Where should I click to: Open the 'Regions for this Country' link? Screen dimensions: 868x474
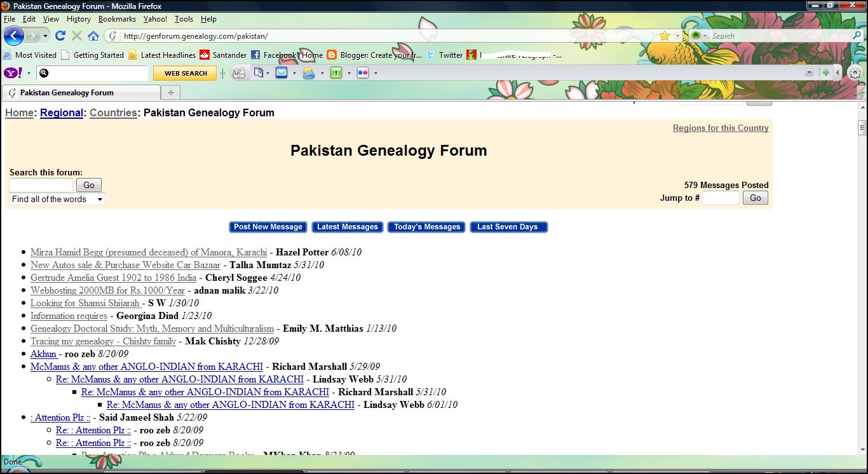tap(721, 128)
